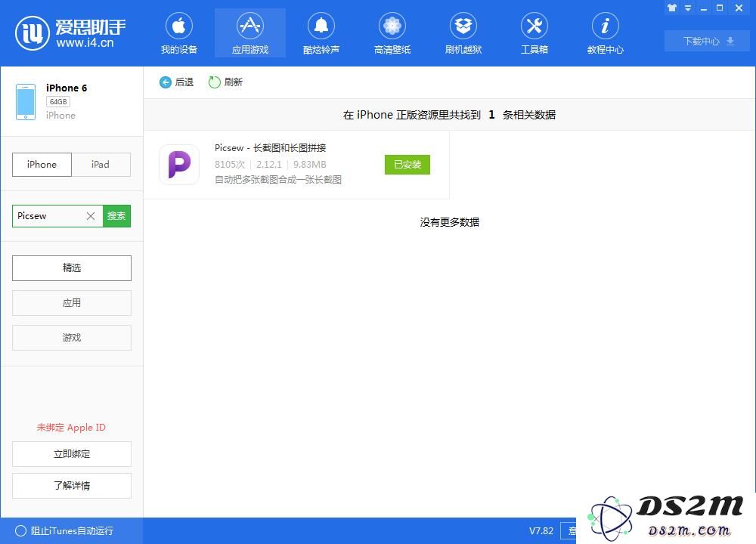This screenshot has height=544, width=756.
Task: Open the 工具箱 toolbox section
Action: [x=534, y=33]
